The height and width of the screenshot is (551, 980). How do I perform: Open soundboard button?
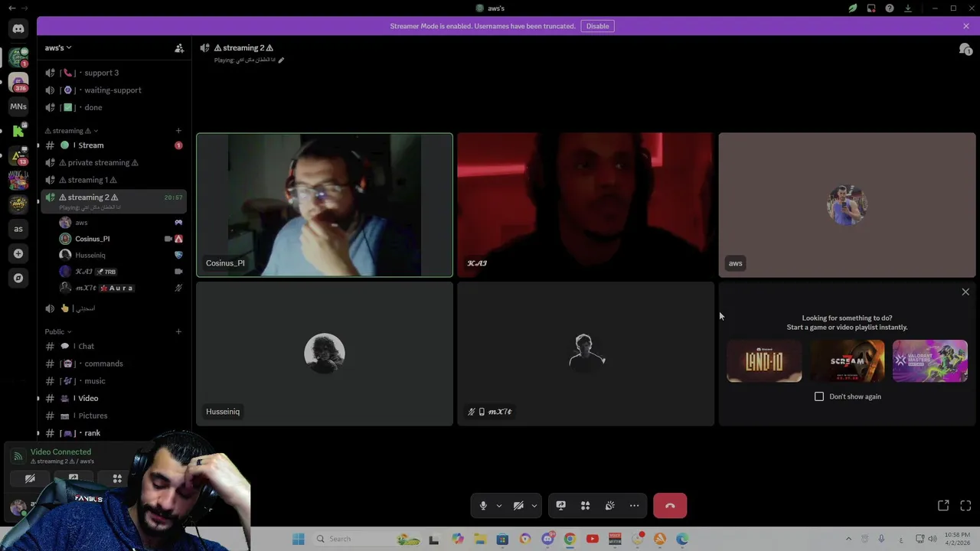point(609,506)
